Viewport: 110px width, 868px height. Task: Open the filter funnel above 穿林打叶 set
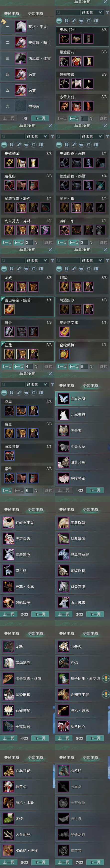(107, 12)
